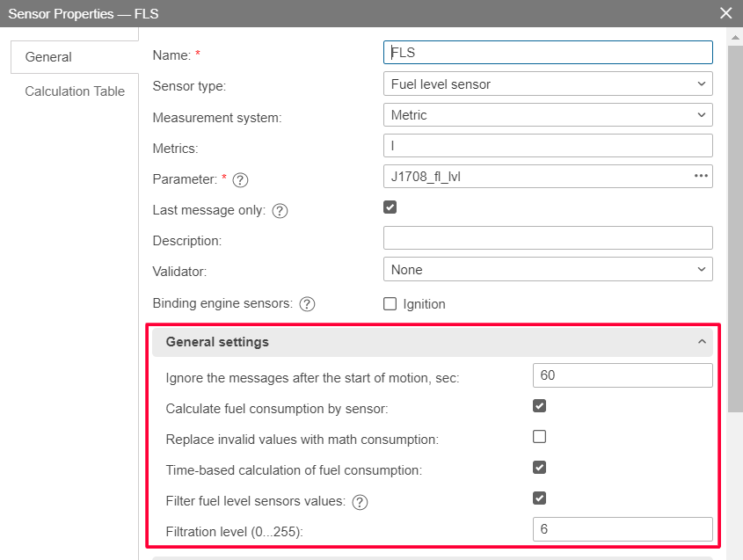Close the Sensor Properties dialog
The height and width of the screenshot is (560, 743).
(x=725, y=13)
